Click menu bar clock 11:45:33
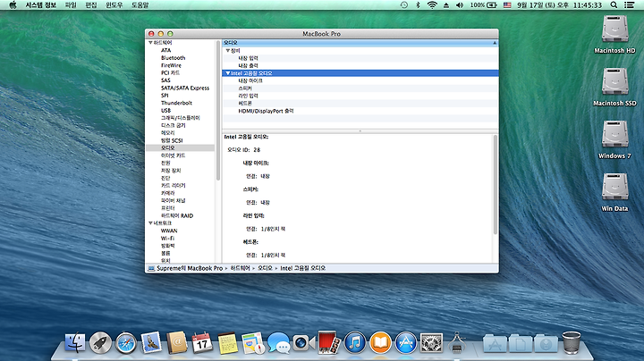The image size is (644, 361). (x=588, y=5)
